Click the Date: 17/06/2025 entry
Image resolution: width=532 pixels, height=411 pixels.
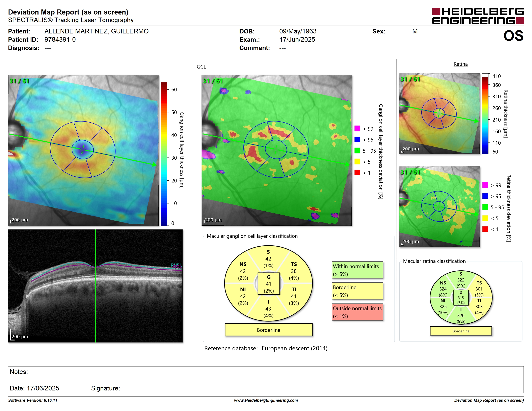(34, 388)
